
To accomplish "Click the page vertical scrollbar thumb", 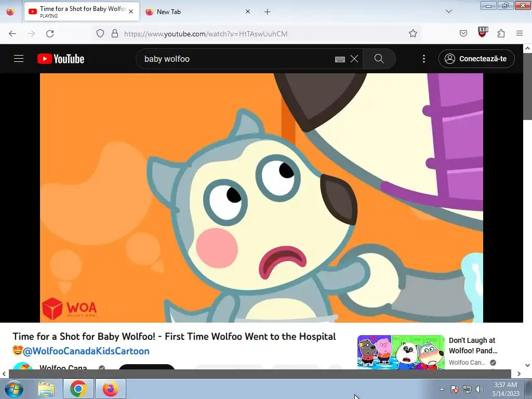I will click(x=527, y=87).
